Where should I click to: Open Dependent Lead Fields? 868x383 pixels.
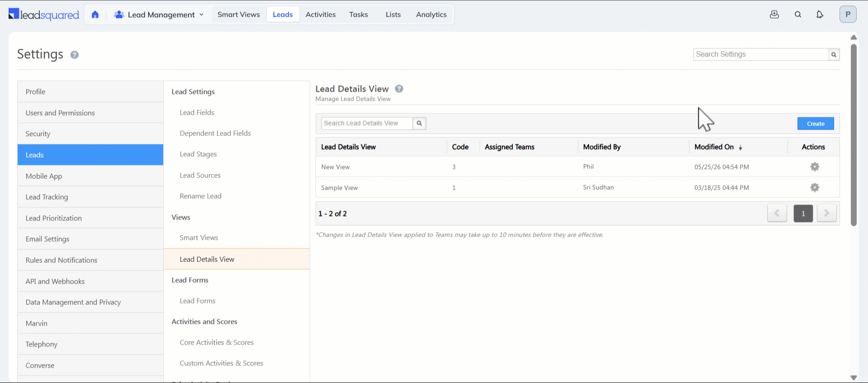(215, 133)
